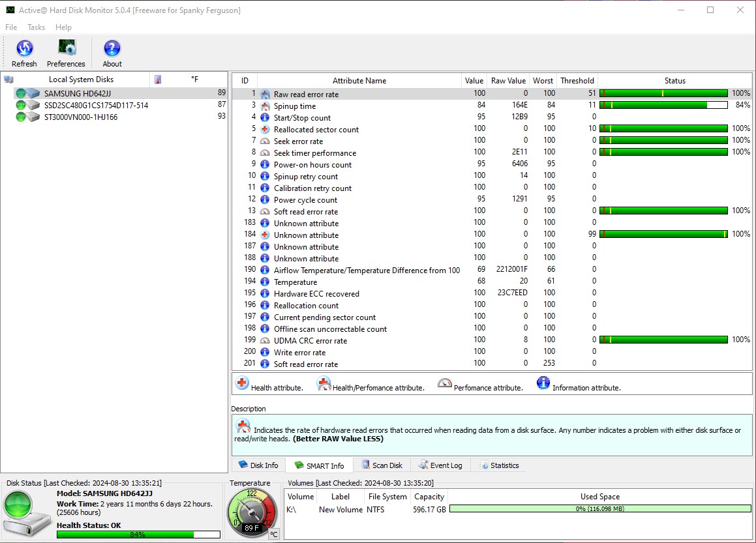Screen dimensions: 756x543
Task: Click the Spinup time 84% status bar
Action: (x=663, y=105)
